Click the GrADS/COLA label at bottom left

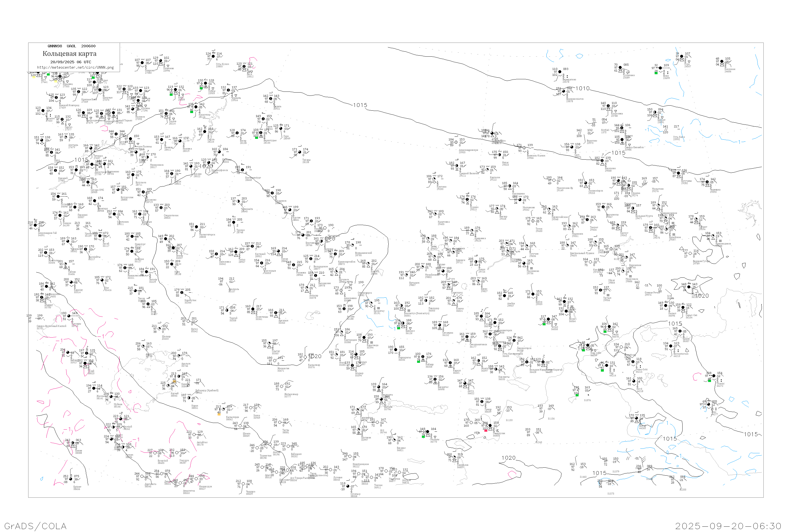tap(35, 526)
